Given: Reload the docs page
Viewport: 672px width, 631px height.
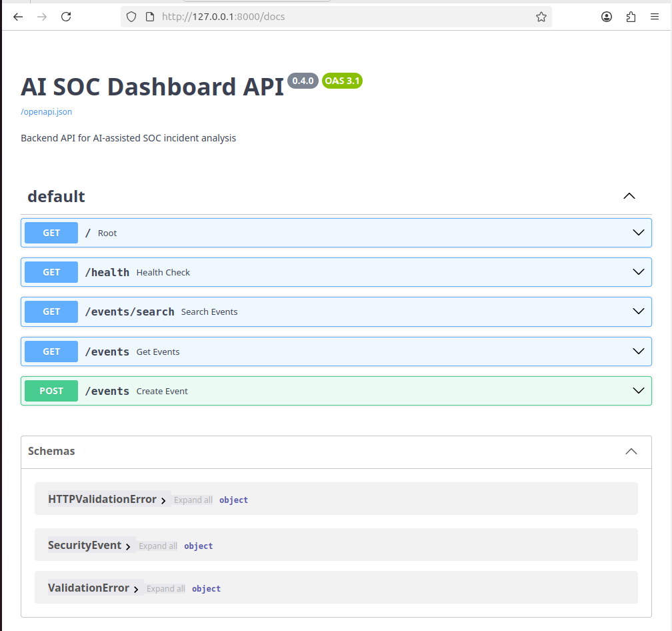Looking at the screenshot, I should pyautogui.click(x=66, y=17).
